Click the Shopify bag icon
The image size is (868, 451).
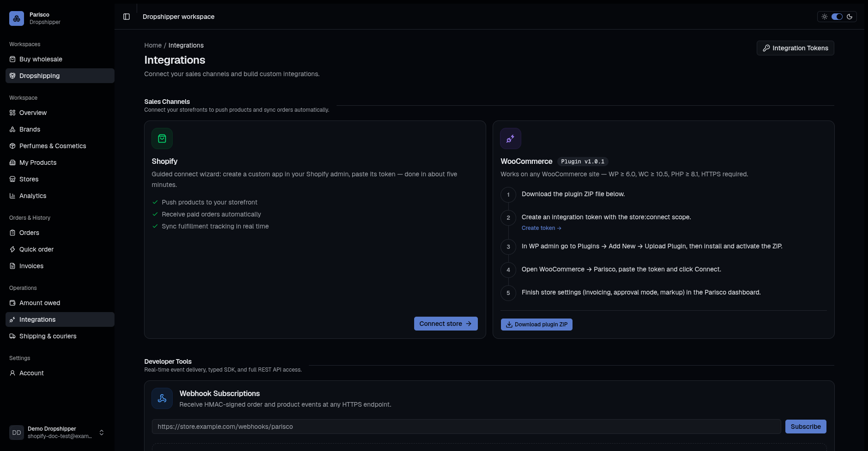coord(162,138)
